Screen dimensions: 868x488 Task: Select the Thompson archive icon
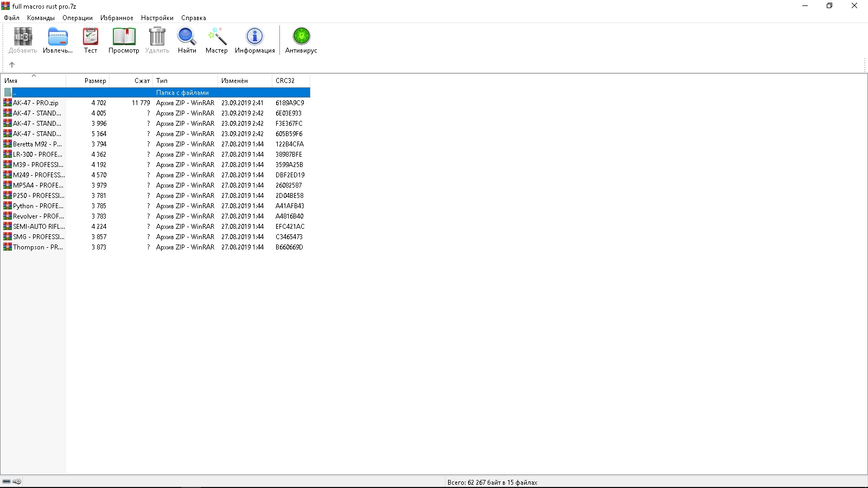pyautogui.click(x=8, y=247)
